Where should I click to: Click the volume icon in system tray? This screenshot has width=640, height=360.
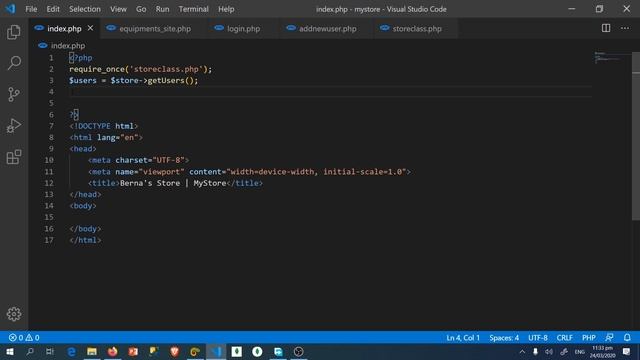click(549, 351)
